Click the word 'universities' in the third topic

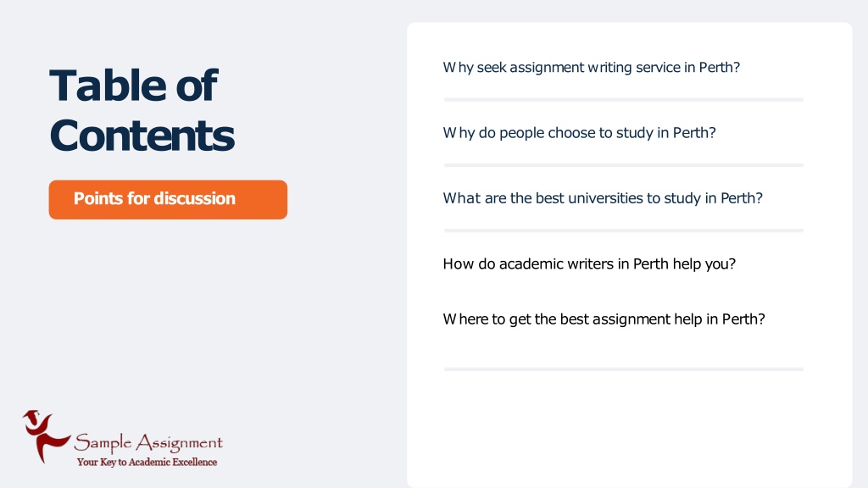pyautogui.click(x=605, y=198)
